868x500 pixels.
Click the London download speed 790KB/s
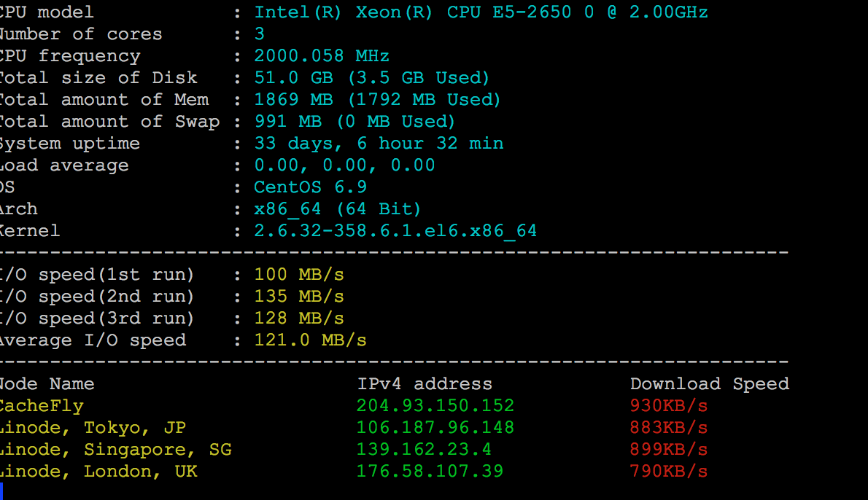coord(669,472)
